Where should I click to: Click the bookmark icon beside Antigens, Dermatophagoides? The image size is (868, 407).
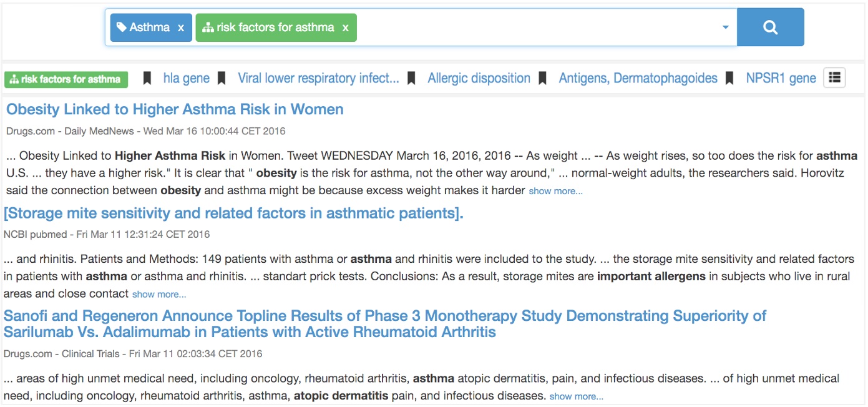pos(542,77)
